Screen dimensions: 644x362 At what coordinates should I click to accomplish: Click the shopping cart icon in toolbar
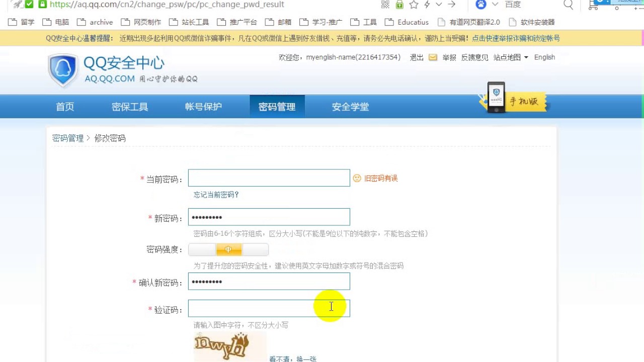point(593,5)
